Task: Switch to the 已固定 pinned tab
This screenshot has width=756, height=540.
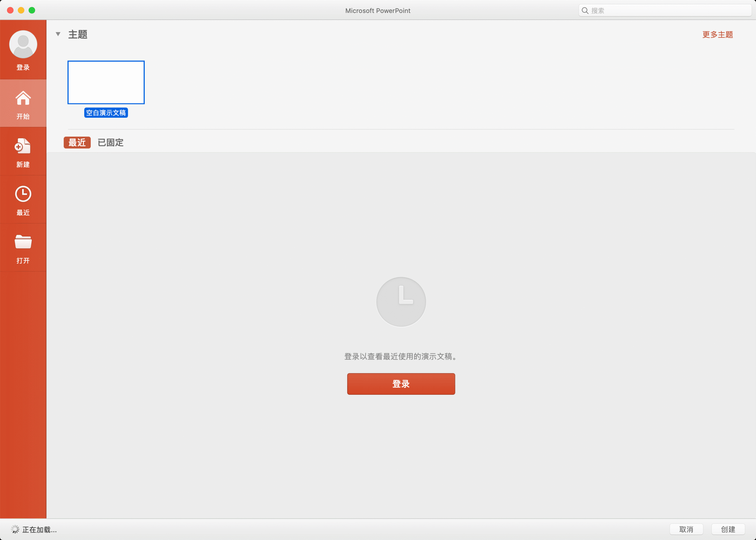Action: coord(110,142)
